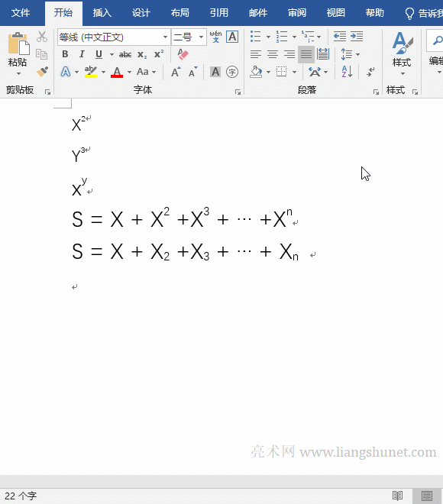Viewport: 443px width, 504px height.
Task: Align text right
Action: pos(289,54)
